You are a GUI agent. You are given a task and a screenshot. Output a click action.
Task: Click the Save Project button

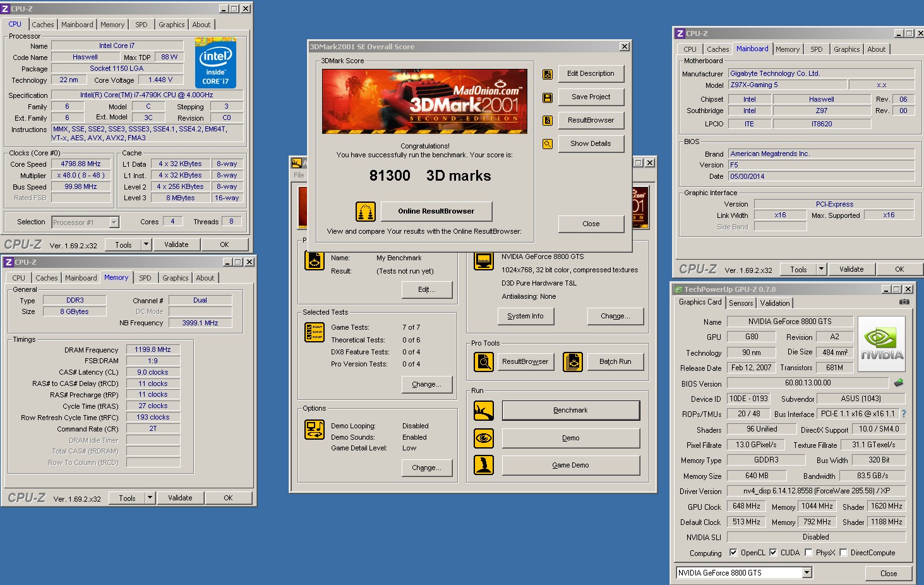pyautogui.click(x=591, y=97)
